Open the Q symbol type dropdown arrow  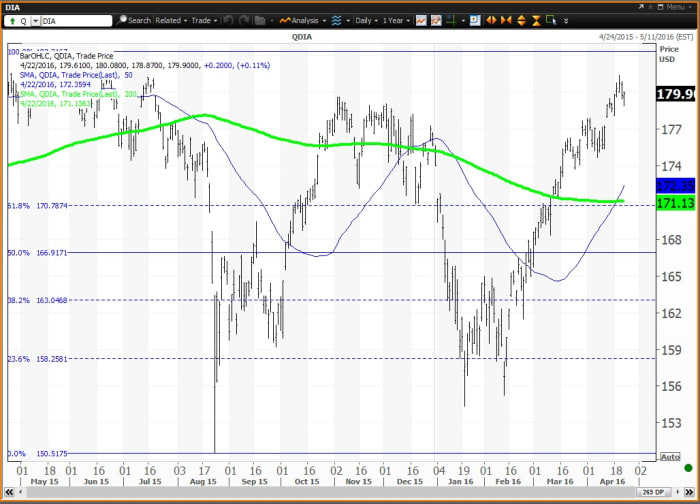pyautogui.click(x=35, y=21)
